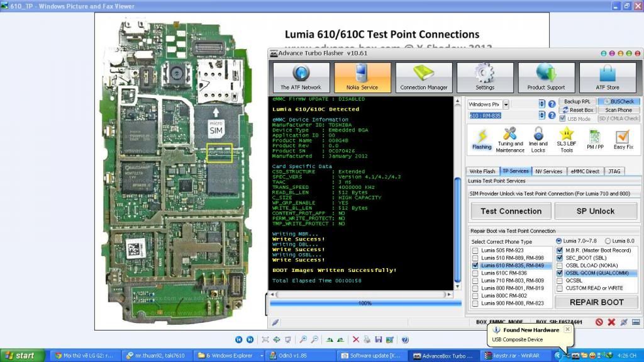Uncheck Lumia 610 RM-835, RM-849

coord(475,265)
